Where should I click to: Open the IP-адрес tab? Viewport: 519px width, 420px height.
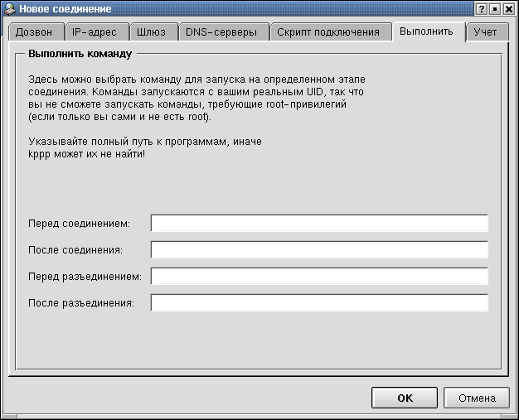coord(95,32)
